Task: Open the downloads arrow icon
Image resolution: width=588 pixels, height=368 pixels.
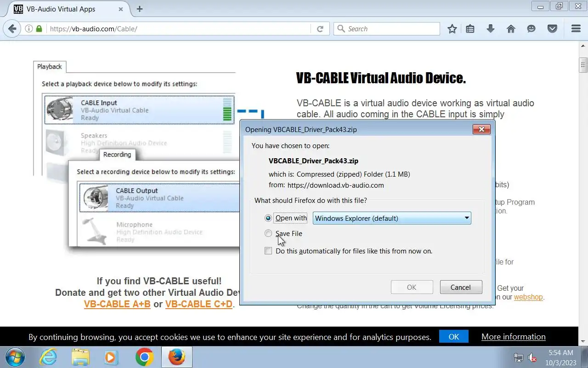Action: click(x=491, y=29)
